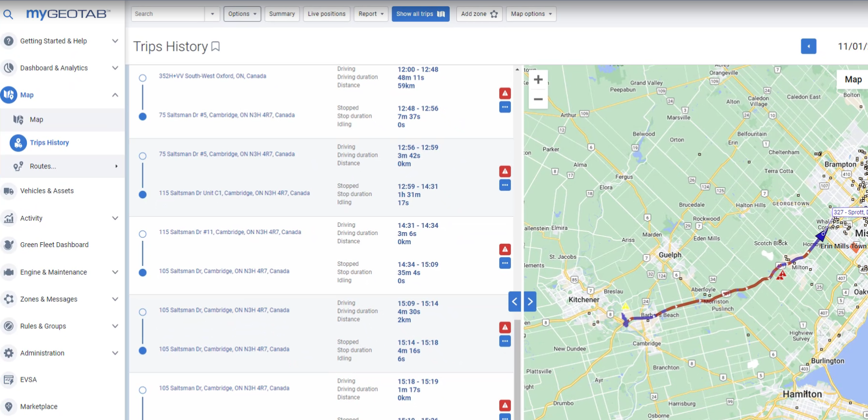868x420 pixels.
Task: Open more-options icon for 15:09 - 15:14 trip
Action: 505,341
